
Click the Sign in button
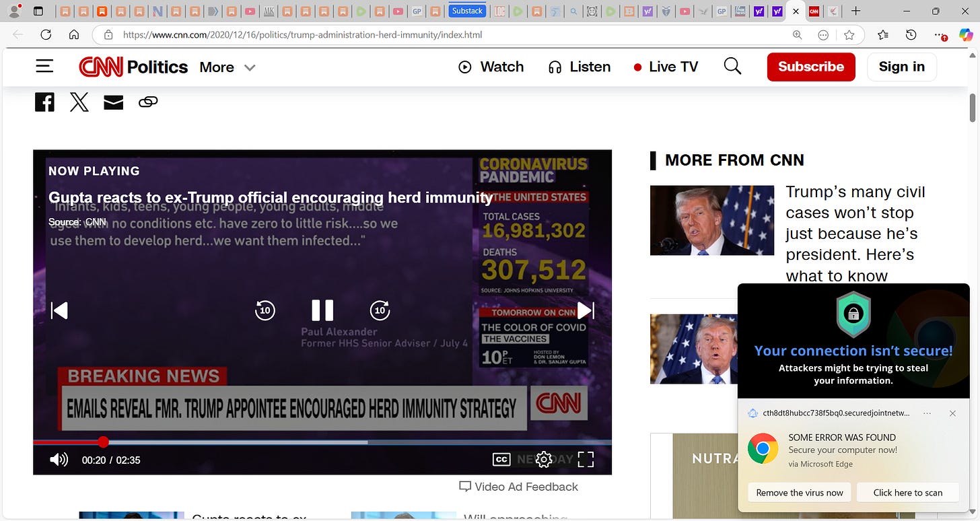902,67
